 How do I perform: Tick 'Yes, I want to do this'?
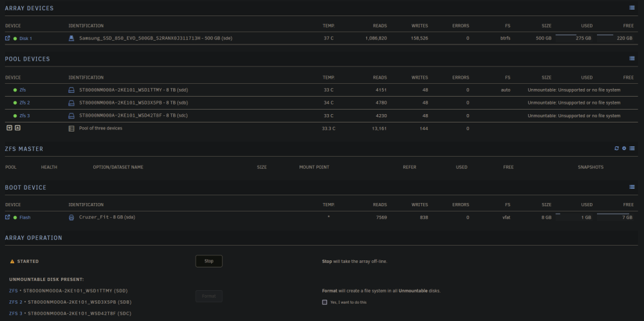(x=325, y=302)
